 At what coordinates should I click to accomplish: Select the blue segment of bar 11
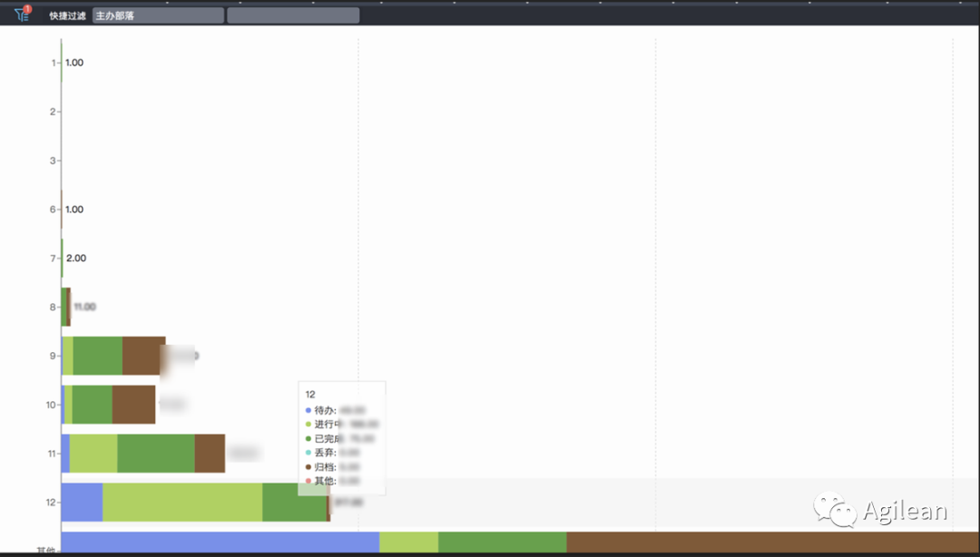(x=65, y=454)
